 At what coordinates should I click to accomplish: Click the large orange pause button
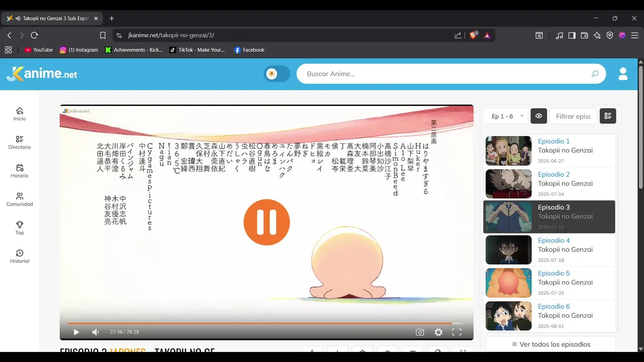(267, 222)
